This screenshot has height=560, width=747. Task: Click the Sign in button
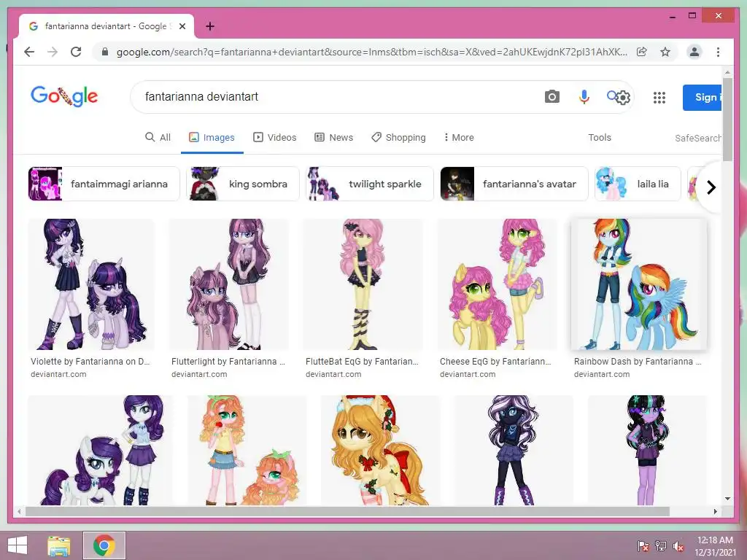click(703, 97)
